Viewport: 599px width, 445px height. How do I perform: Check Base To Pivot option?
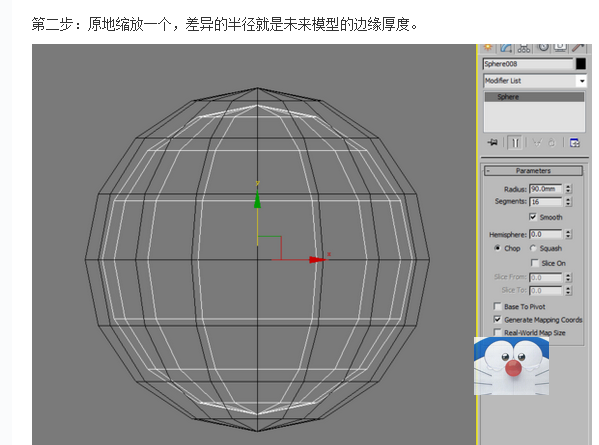pos(497,306)
